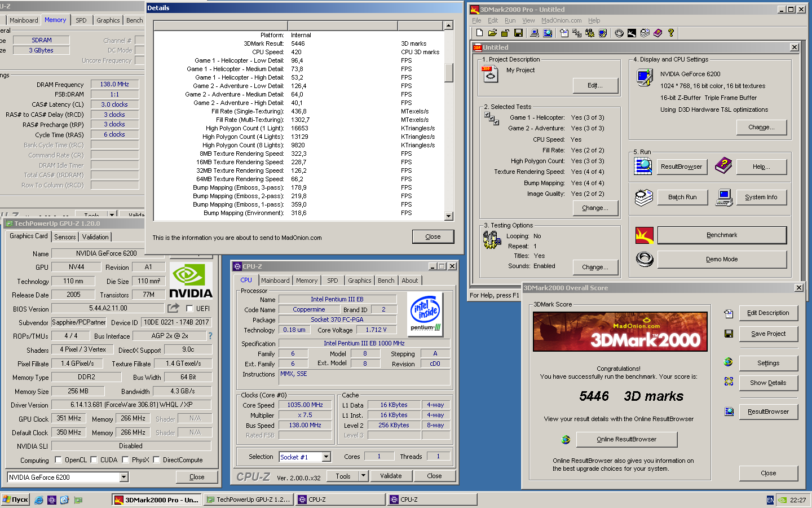
Task: Click Demo Mode button
Action: tap(722, 259)
